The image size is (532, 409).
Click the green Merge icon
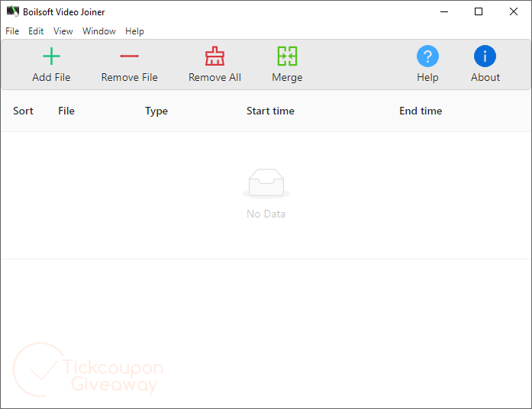287,56
